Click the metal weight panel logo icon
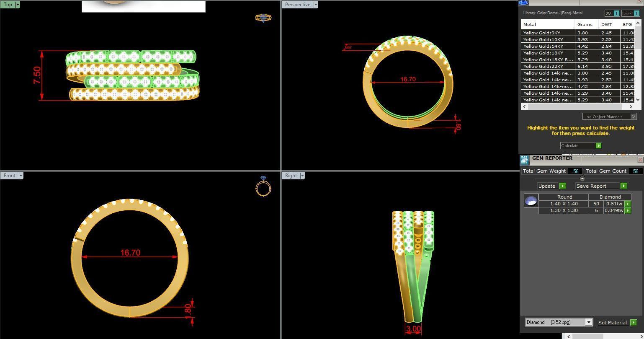Viewport: 644px width, 339px height. click(x=524, y=2)
